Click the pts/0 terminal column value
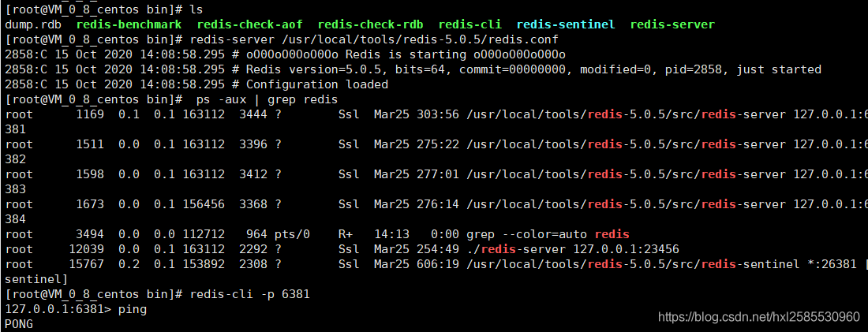Image resolution: width=868 pixels, height=332 pixels. [292, 234]
